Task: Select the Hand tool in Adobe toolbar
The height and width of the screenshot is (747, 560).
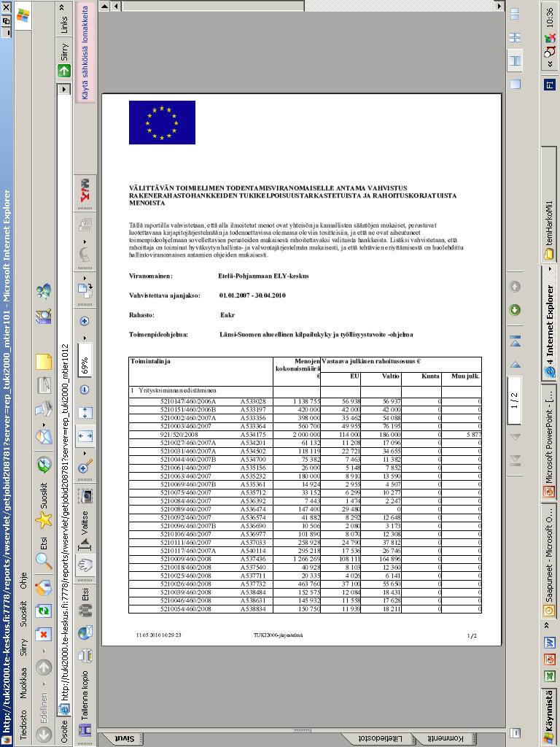Action: click(x=85, y=565)
